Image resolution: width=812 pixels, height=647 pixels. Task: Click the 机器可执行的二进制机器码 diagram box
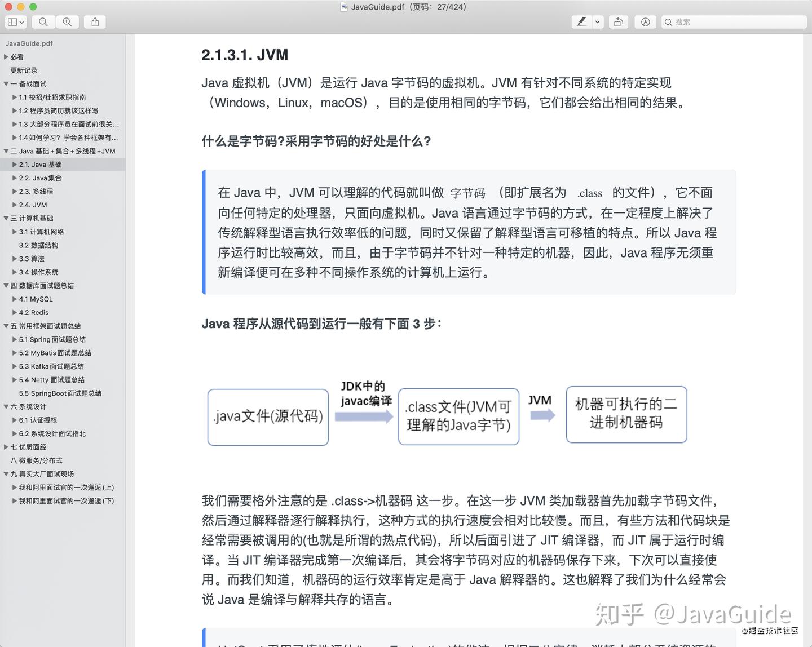(626, 414)
